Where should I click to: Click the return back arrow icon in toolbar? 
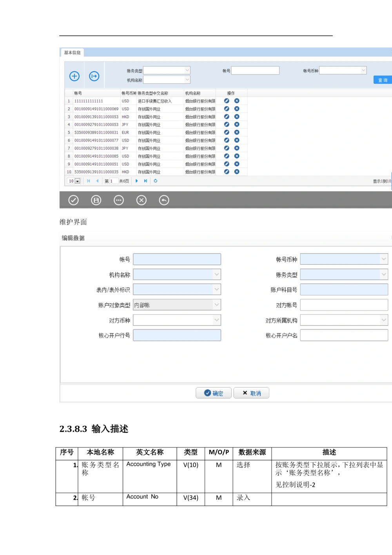[x=164, y=200]
